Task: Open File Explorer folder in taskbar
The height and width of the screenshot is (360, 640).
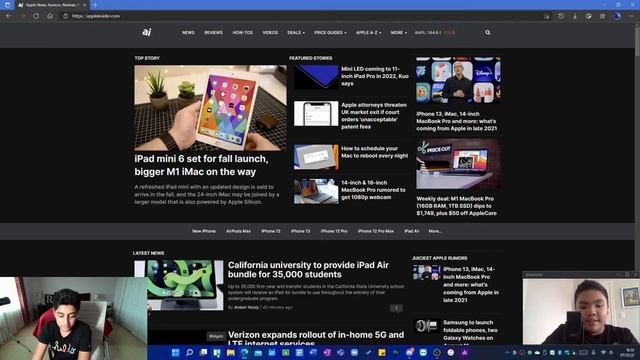Action: (231, 353)
